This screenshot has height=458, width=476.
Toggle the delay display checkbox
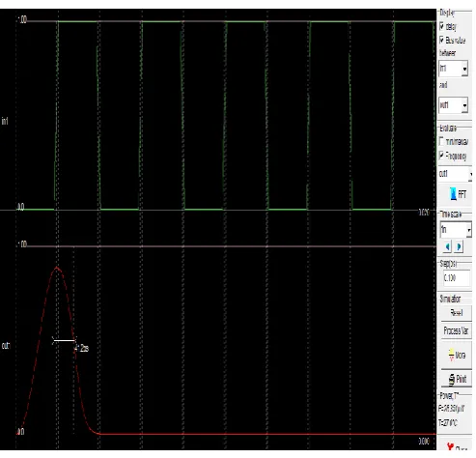pyautogui.click(x=442, y=25)
